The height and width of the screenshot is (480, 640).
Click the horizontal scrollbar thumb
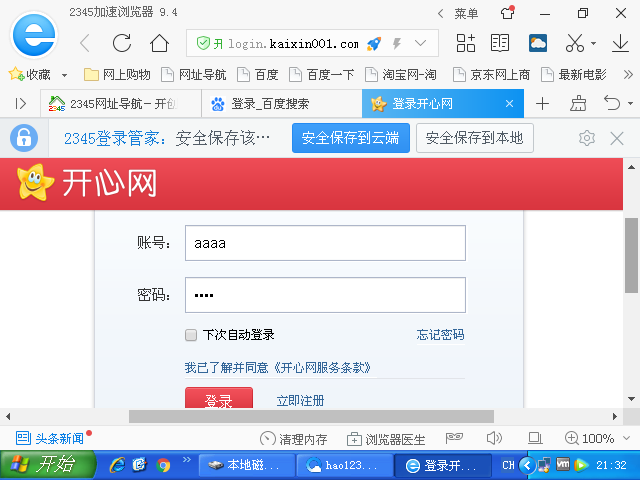(x=311, y=417)
